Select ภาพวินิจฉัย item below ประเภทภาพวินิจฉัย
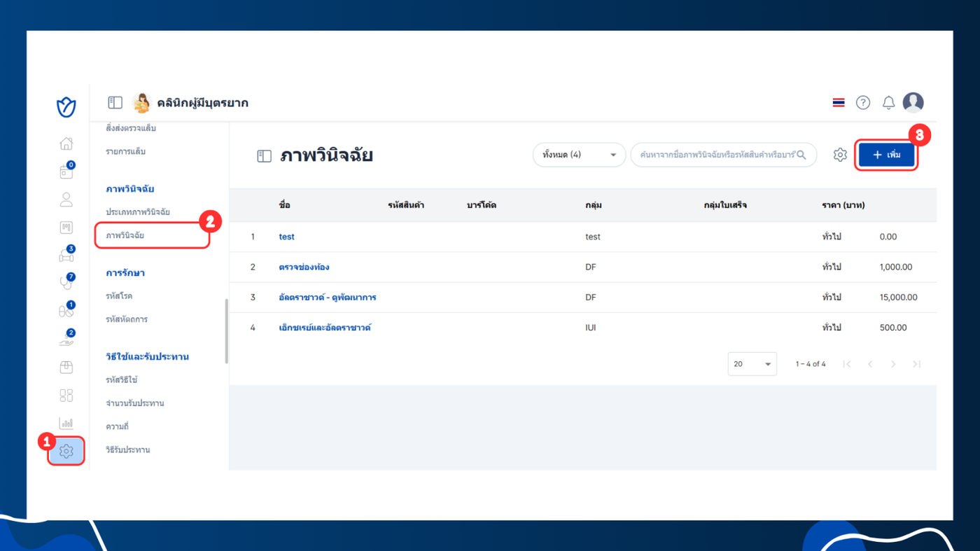This screenshot has width=980, height=551. [x=125, y=235]
